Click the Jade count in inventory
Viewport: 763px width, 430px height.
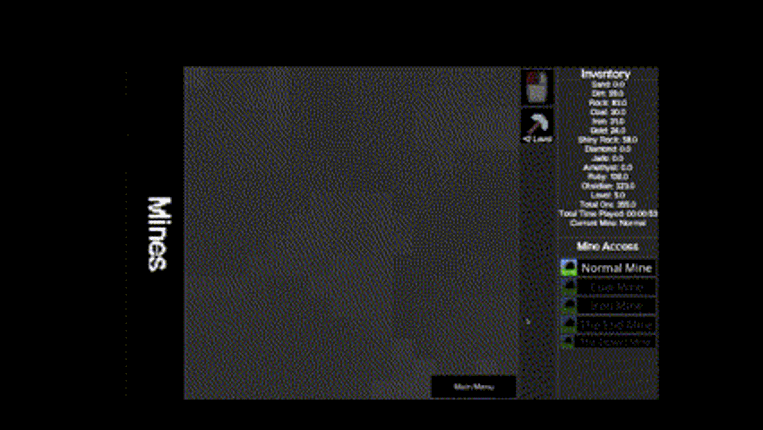coord(608,158)
